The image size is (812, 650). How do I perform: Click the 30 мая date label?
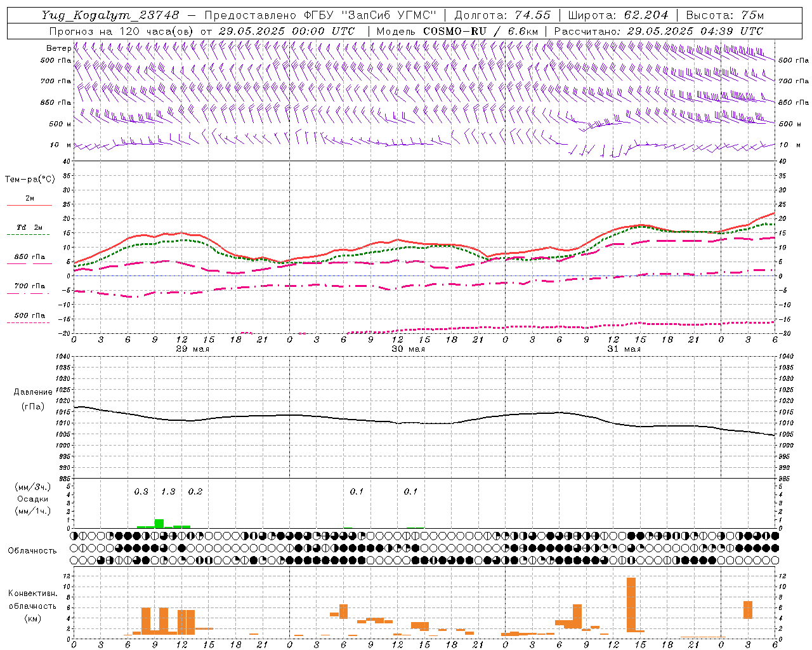click(x=408, y=349)
